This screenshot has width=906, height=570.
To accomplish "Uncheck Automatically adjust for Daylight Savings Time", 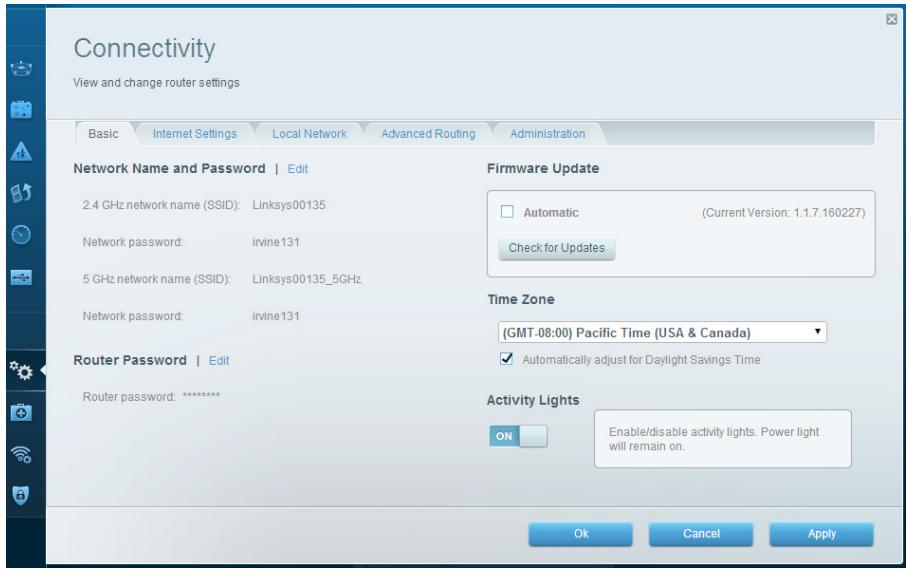I will (x=506, y=358).
